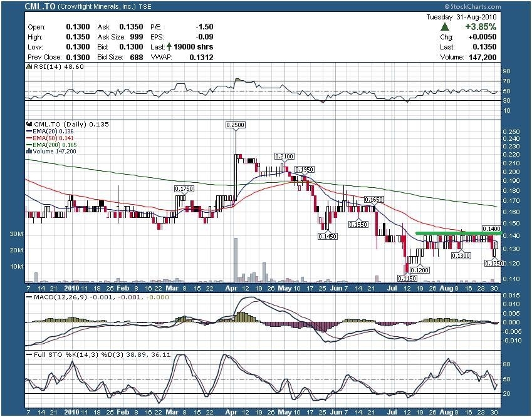Click the +3.85% percent change value
Viewport: 532px width, 417px height.
coord(481,27)
